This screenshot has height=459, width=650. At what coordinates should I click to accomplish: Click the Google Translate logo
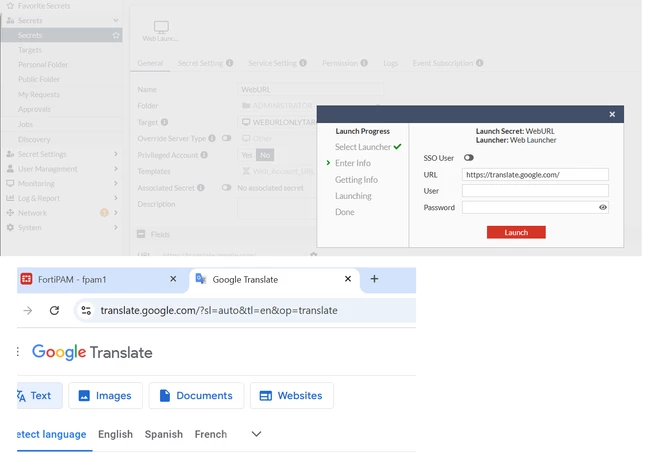click(92, 352)
